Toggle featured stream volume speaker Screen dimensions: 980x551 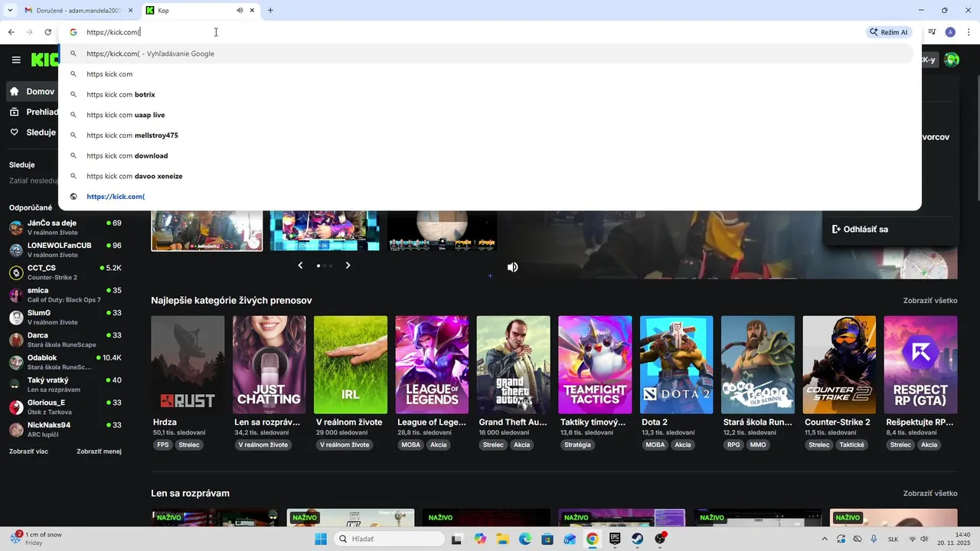[x=512, y=267]
